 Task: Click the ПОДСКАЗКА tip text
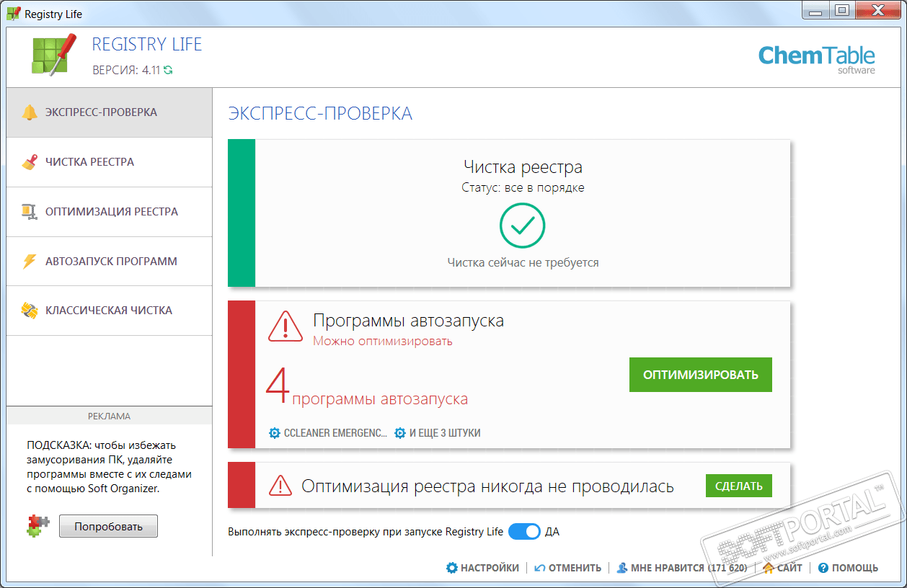point(109,467)
